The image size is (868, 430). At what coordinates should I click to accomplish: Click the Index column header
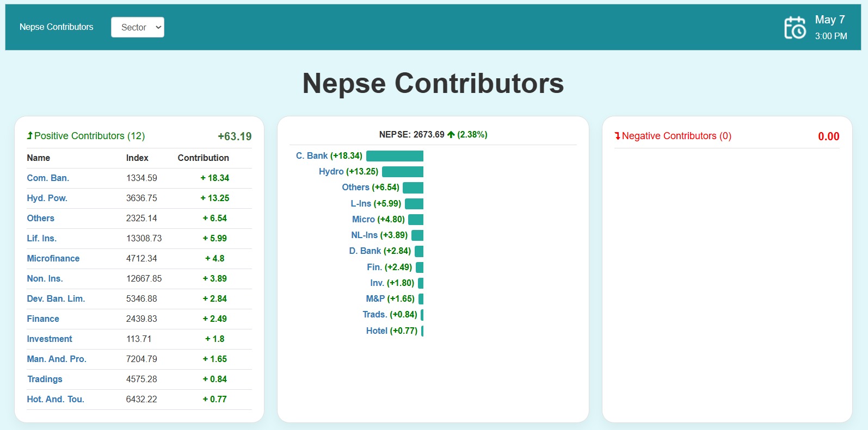click(x=137, y=158)
